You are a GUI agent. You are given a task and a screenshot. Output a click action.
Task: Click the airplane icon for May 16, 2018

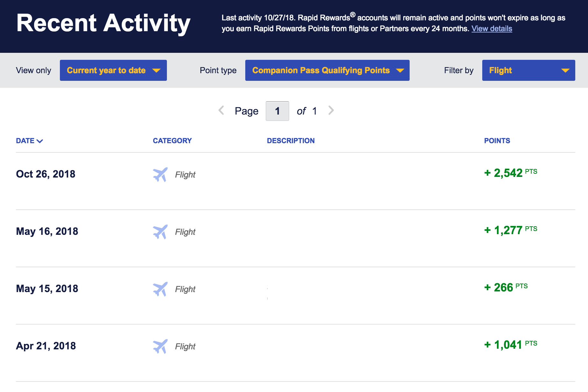coord(160,232)
